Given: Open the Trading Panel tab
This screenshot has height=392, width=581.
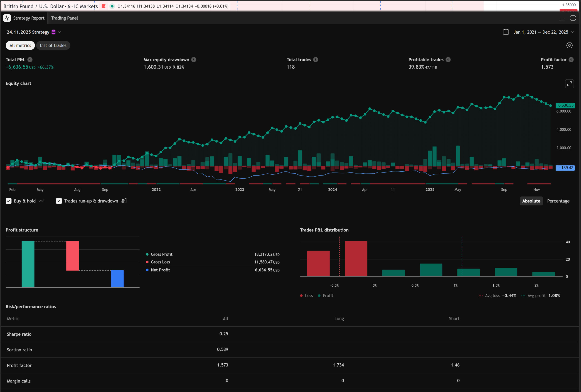Looking at the screenshot, I should 64,18.
